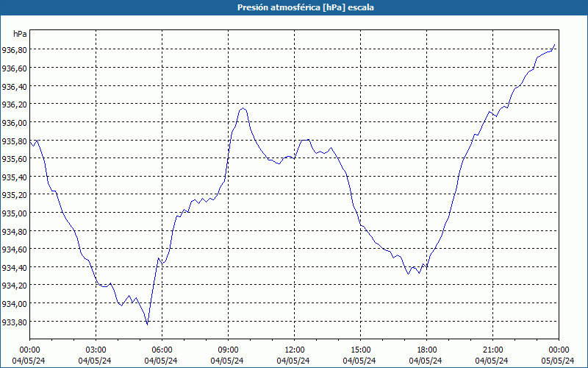The height and width of the screenshot is (368, 588).
Task: Click the 00:00 label at the axis start
Action: click(29, 350)
